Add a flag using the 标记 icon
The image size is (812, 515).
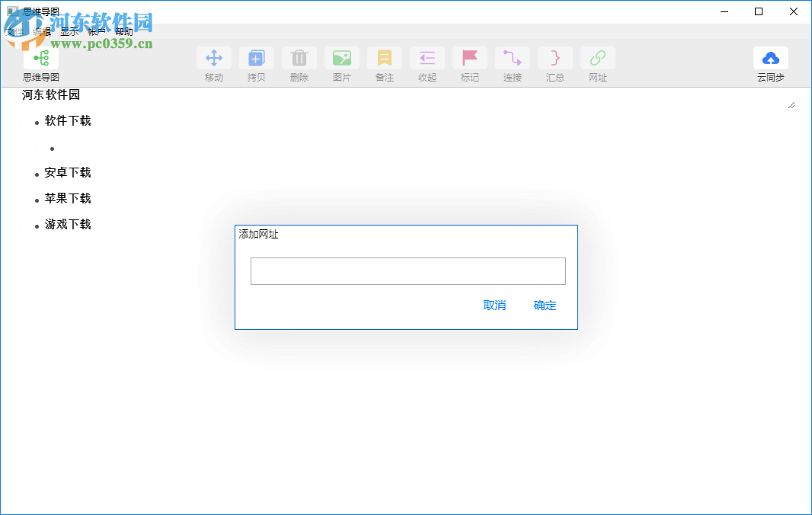pos(470,58)
